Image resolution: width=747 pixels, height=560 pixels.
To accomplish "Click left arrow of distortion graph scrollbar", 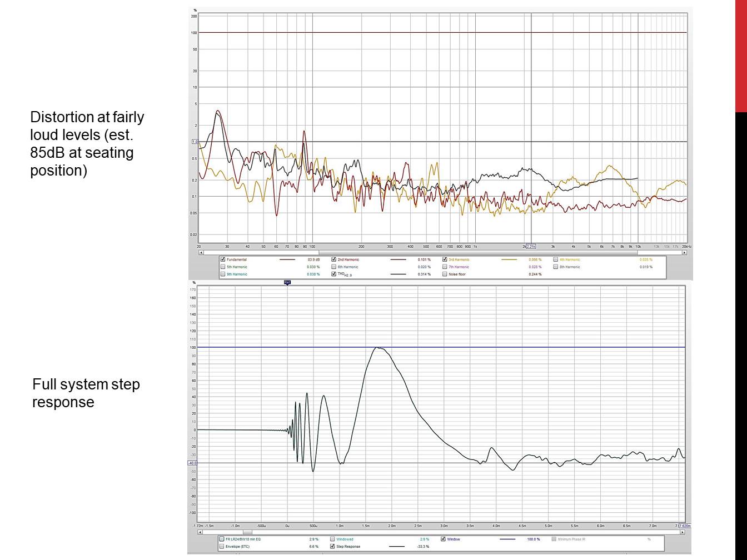I will [201, 253].
